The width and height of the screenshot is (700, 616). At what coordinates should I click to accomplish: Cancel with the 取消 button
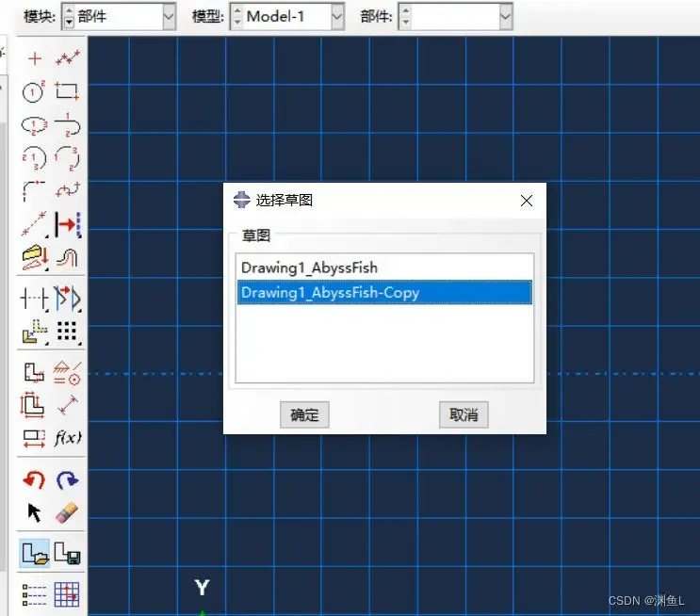pos(464,415)
